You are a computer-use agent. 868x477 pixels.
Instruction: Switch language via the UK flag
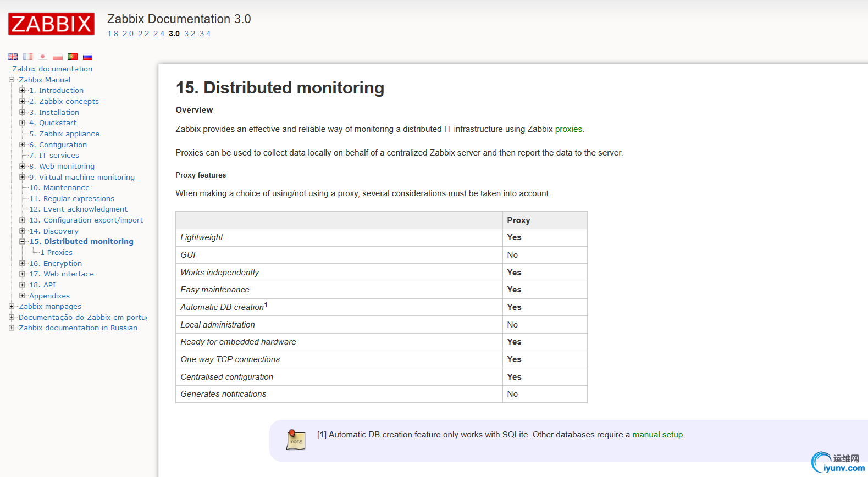click(x=13, y=57)
